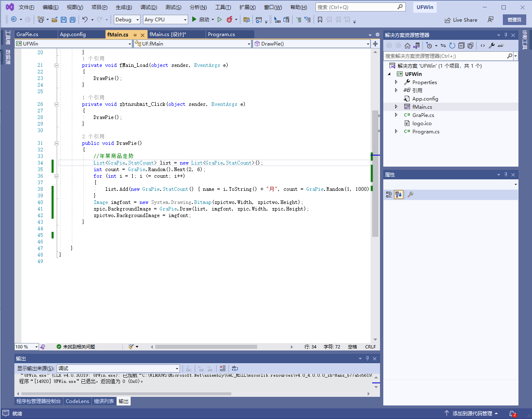The width and height of the screenshot is (532, 419).
Task: Click Categorized view icon in Properties panel
Action: [389, 195]
